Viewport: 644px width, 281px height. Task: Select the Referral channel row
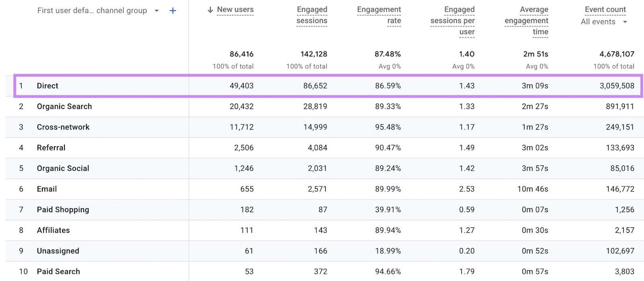(51, 148)
